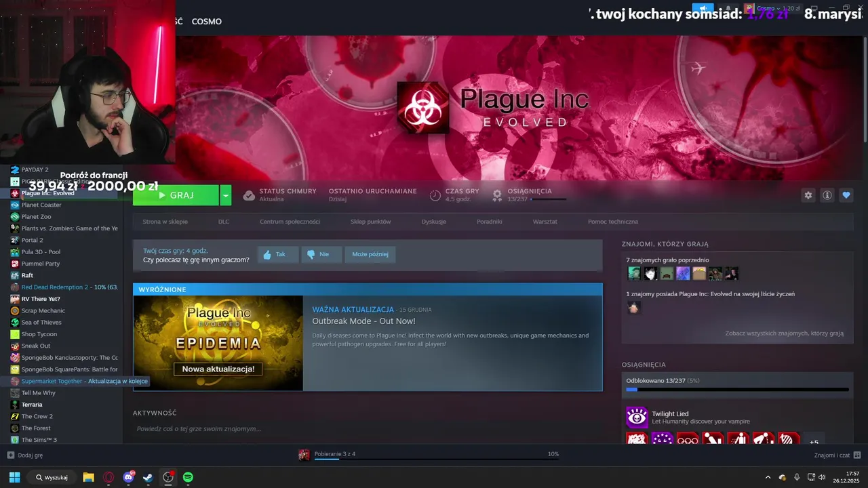Image resolution: width=868 pixels, height=488 pixels.
Task: Click the Pummel Party game icon
Action: coord(15,264)
